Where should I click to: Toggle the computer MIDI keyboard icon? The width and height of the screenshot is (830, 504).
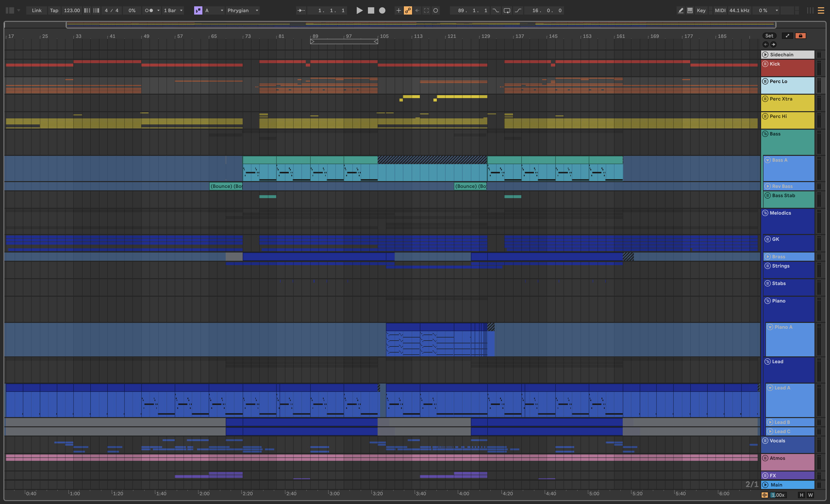[690, 10]
